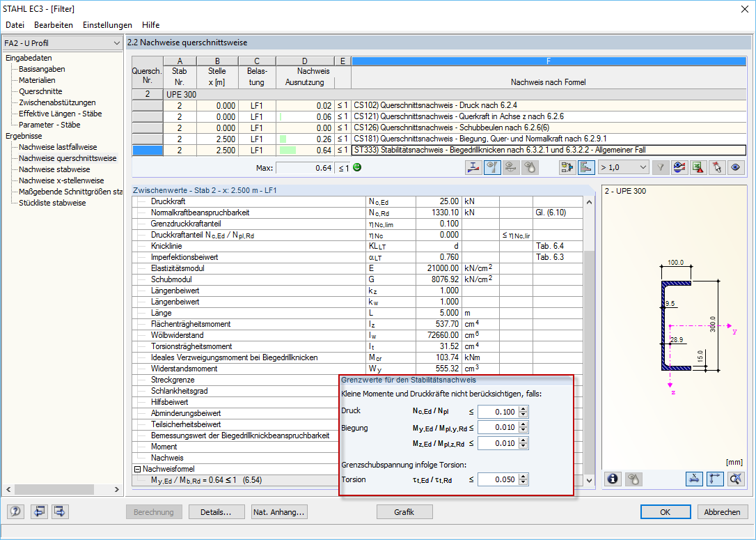Click the Ideales Verzweigungsmoment bei Biegedrillknicken row
The width and height of the screenshot is (756, 540).
(357, 357)
